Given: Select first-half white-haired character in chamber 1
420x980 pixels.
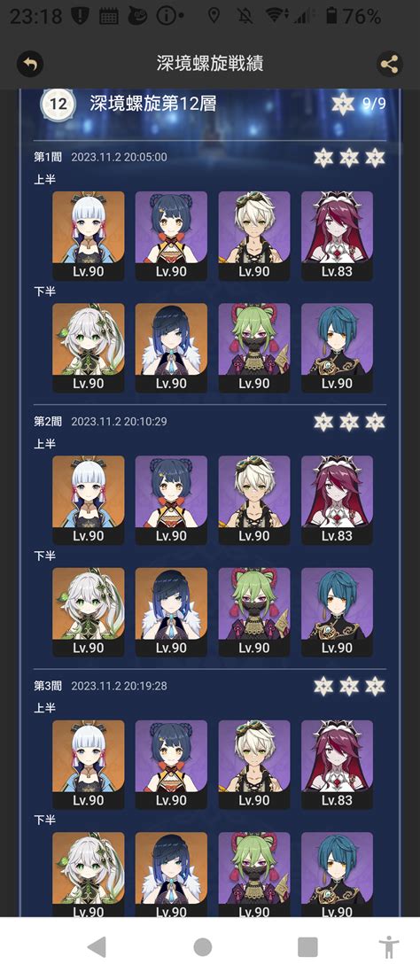Looking at the screenshot, I should coord(88,236).
